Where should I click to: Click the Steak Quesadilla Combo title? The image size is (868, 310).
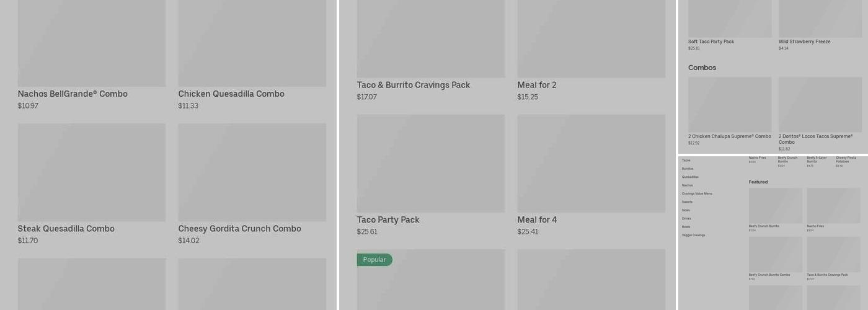coord(66,229)
